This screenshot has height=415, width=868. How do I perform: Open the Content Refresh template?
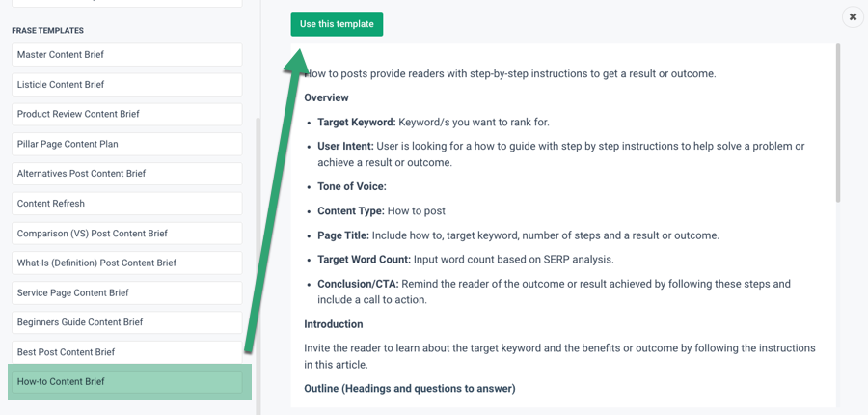click(x=126, y=204)
